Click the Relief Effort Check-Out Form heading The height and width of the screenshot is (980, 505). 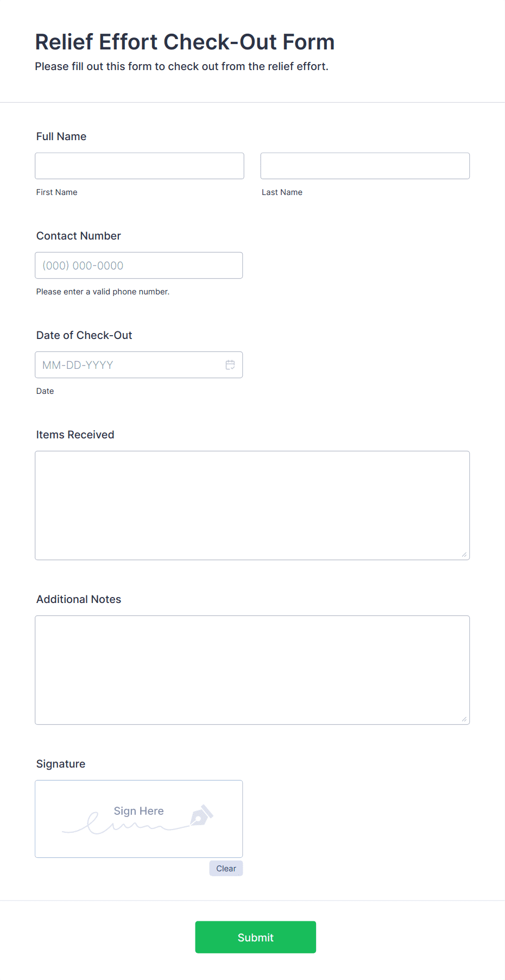point(185,42)
